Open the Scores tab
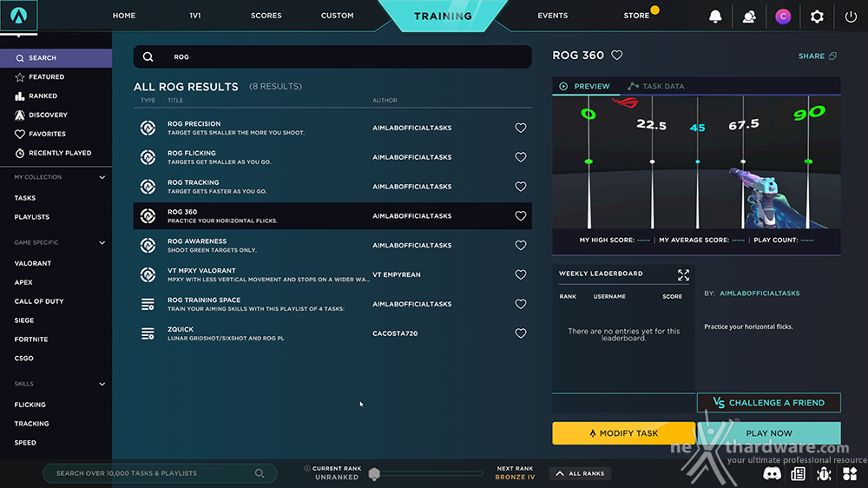This screenshot has height=488, width=868. click(266, 16)
